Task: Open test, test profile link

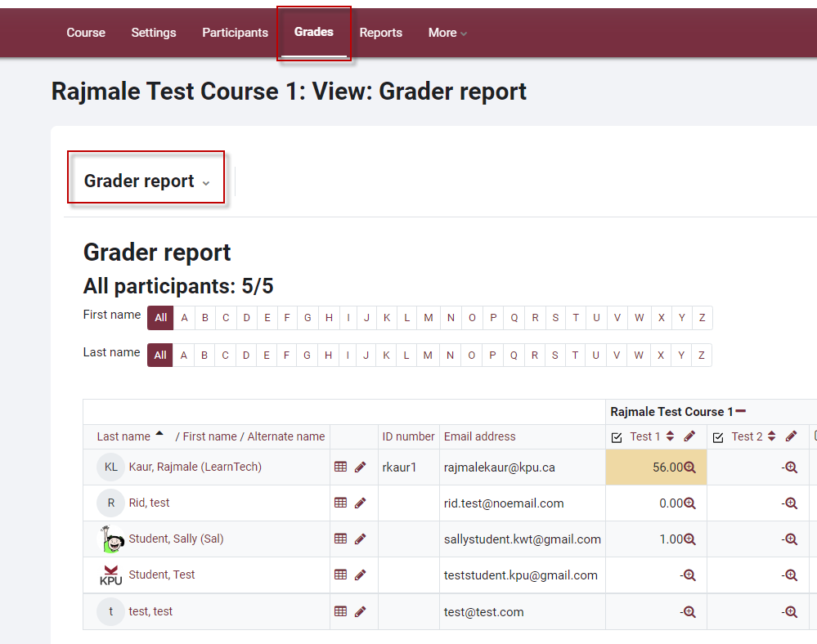Action: pyautogui.click(x=150, y=611)
